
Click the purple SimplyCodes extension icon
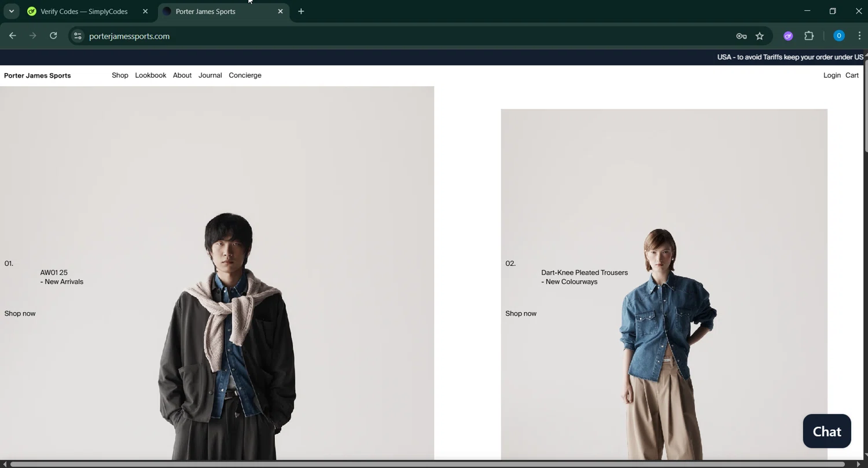[x=788, y=36]
